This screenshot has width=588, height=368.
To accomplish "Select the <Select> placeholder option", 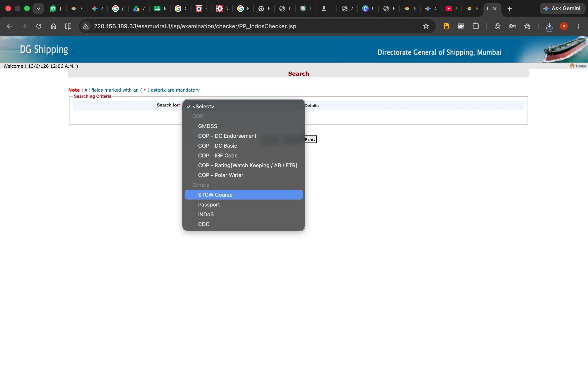I will pyautogui.click(x=243, y=106).
